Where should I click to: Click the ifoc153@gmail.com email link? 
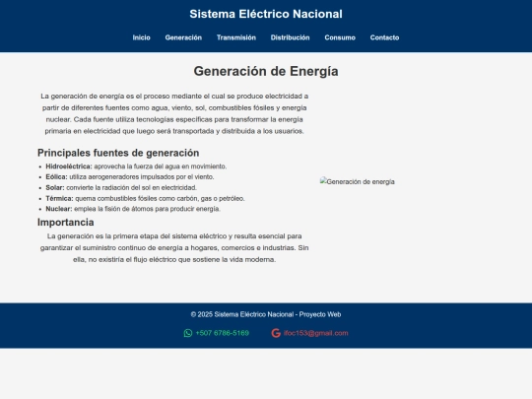click(316, 333)
